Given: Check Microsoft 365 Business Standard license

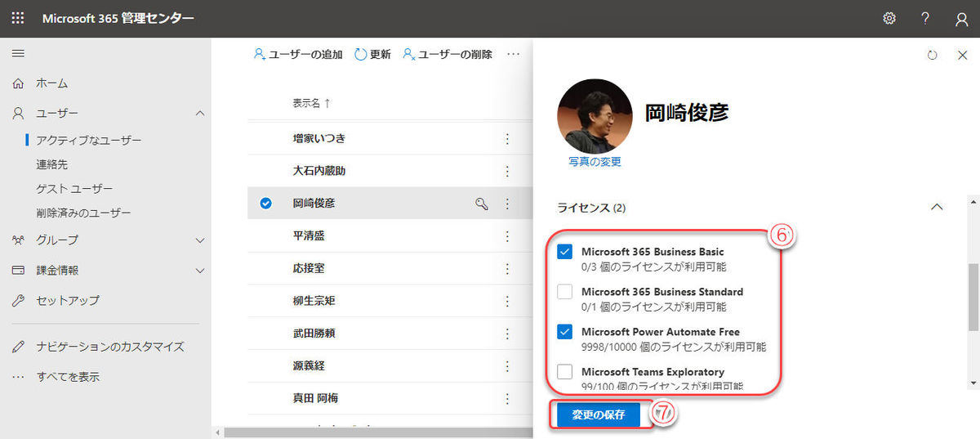Looking at the screenshot, I should (564, 292).
